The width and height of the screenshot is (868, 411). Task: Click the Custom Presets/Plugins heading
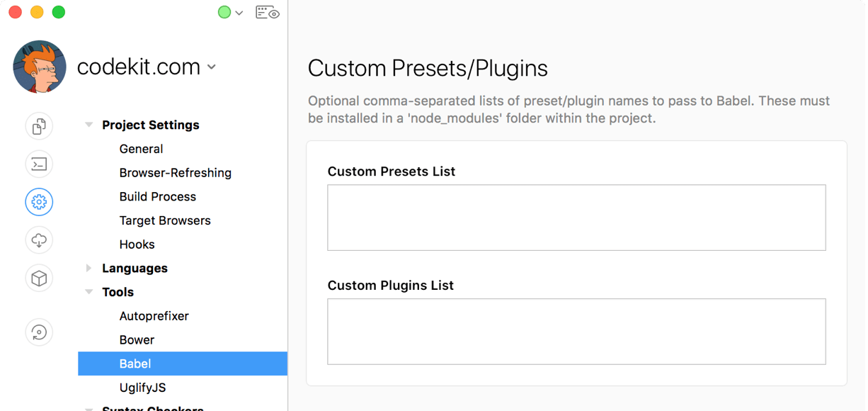click(x=428, y=68)
